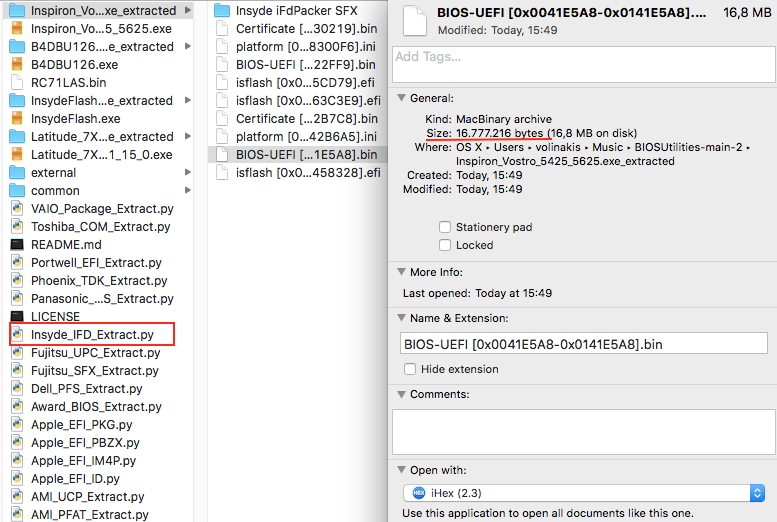Image resolution: width=777 pixels, height=522 pixels.
Task: Click the Insyde iFdPacker SFX folder icon
Action: (x=222, y=10)
